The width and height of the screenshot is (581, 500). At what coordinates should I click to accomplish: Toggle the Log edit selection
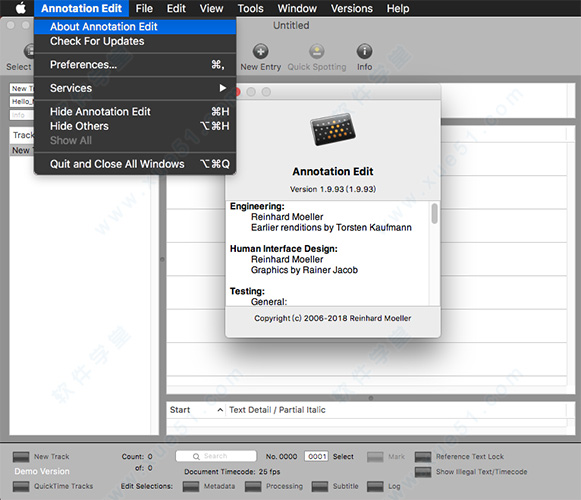click(375, 486)
